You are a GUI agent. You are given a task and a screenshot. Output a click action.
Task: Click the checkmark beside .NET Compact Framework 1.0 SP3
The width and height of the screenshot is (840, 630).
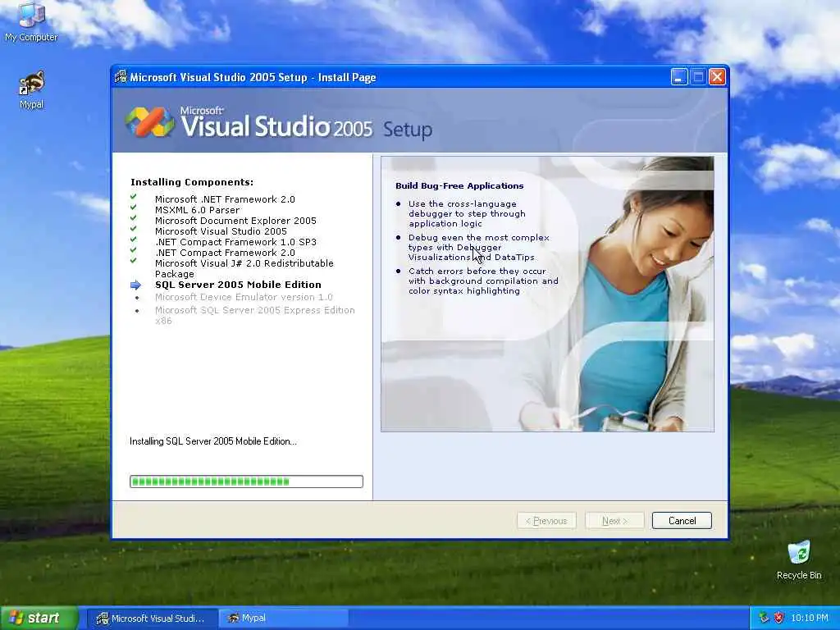[134, 240]
